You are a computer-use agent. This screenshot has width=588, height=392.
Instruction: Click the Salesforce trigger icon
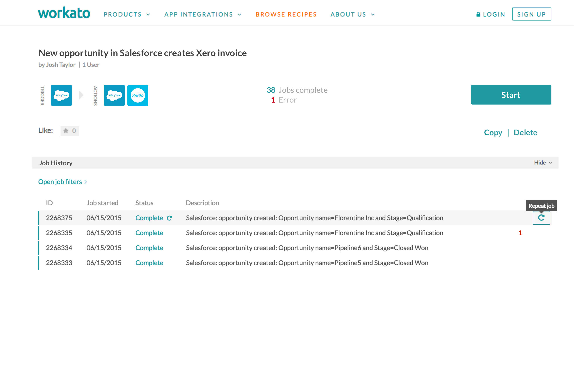click(x=61, y=95)
